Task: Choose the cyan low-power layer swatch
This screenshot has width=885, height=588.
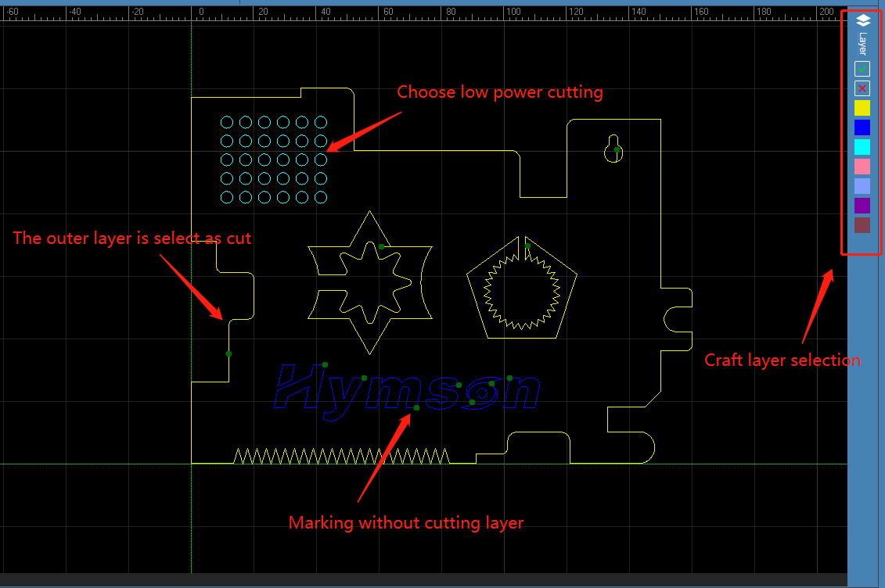Action: (862, 147)
